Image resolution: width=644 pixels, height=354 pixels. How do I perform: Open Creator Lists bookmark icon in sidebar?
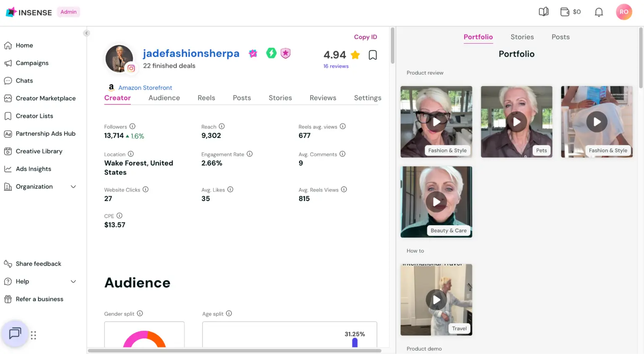click(x=8, y=116)
